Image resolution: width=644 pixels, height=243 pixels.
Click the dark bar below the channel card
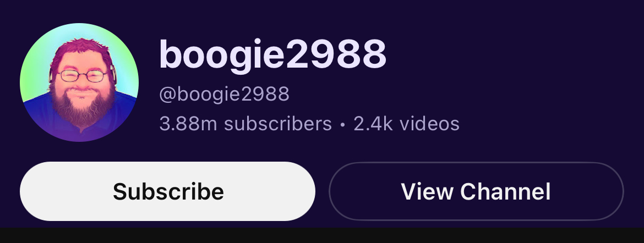pyautogui.click(x=322, y=236)
